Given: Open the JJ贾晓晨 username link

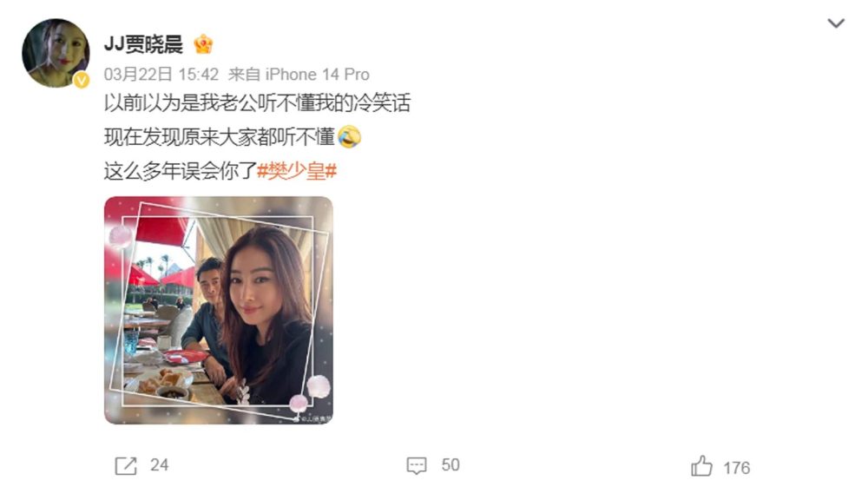Looking at the screenshot, I should click(x=143, y=44).
